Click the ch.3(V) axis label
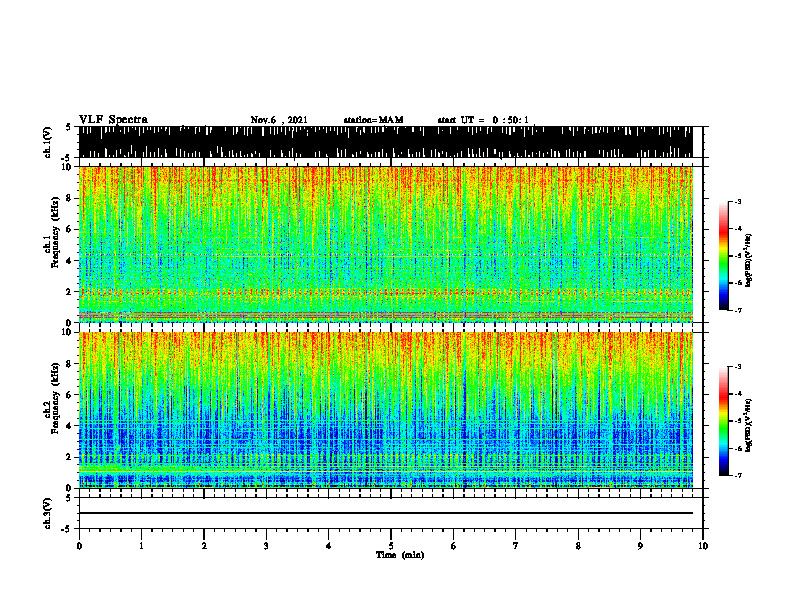792x612 pixels. tap(48, 513)
